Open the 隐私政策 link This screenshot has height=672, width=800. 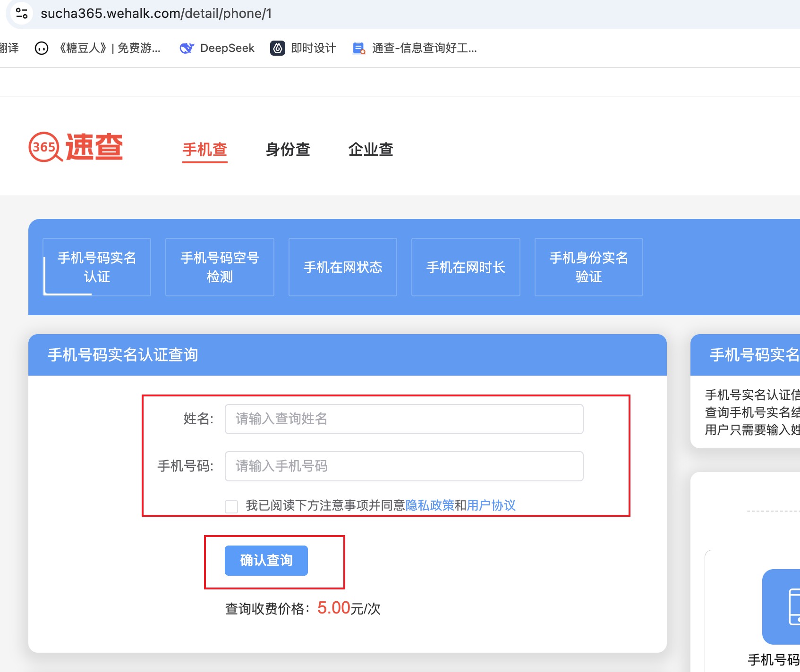(430, 505)
